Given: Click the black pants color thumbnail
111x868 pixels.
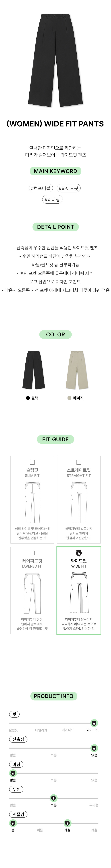Looking at the screenshot, I should pos(34,370).
